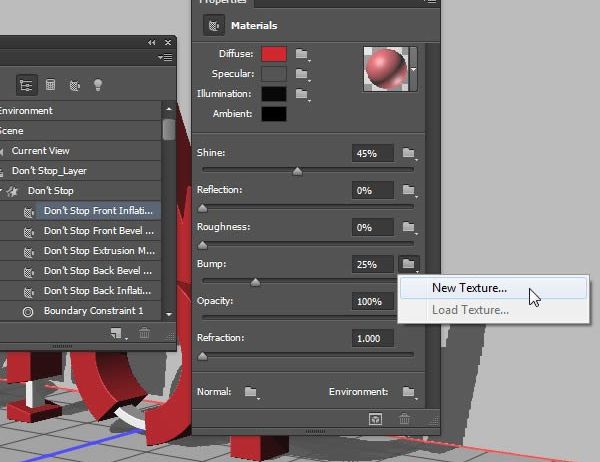Select Don't Stop Back Inflation material
This screenshot has width=600, height=462.
pyautogui.click(x=98, y=291)
